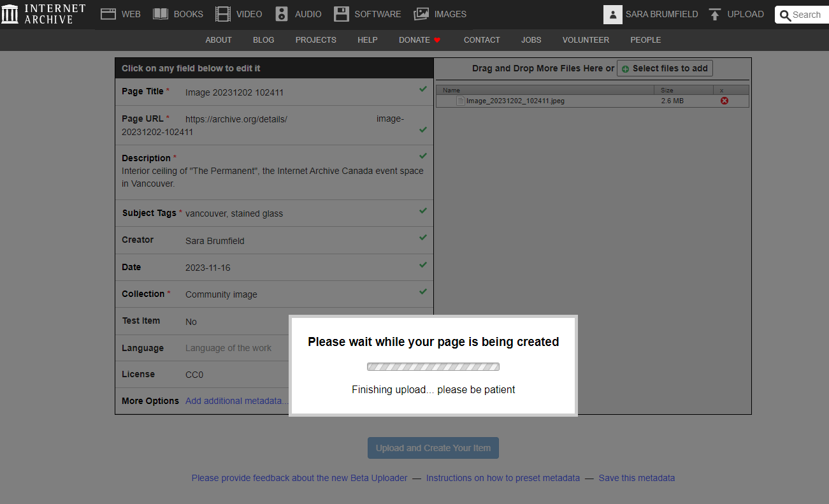Open Sara Brumfield user account menu
Screen dimensions: 829x504
tap(652, 14)
